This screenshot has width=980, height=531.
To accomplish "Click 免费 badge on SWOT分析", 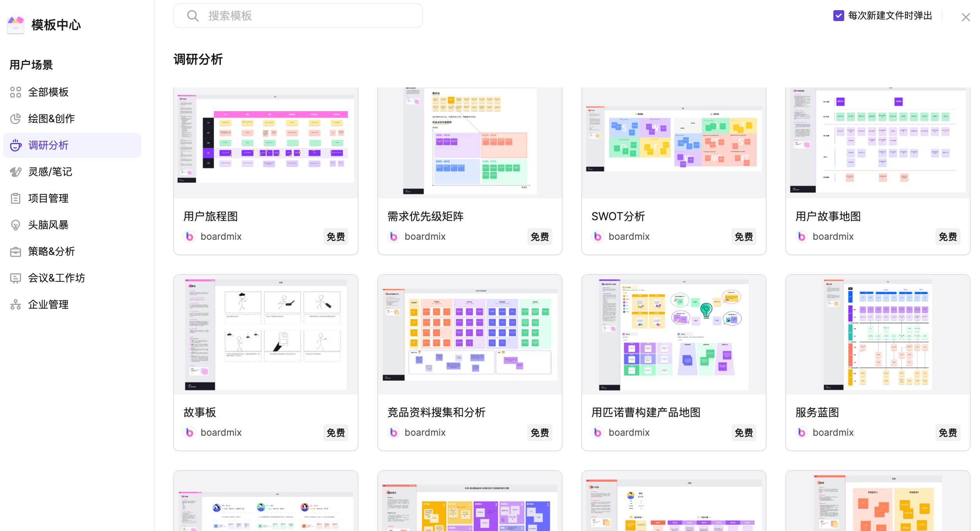I will (x=744, y=237).
